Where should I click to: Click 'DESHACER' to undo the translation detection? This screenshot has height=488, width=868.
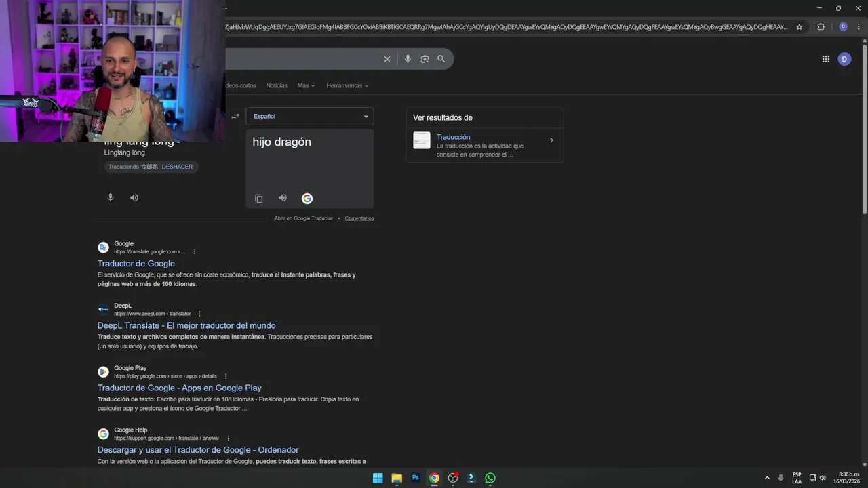pos(177,167)
